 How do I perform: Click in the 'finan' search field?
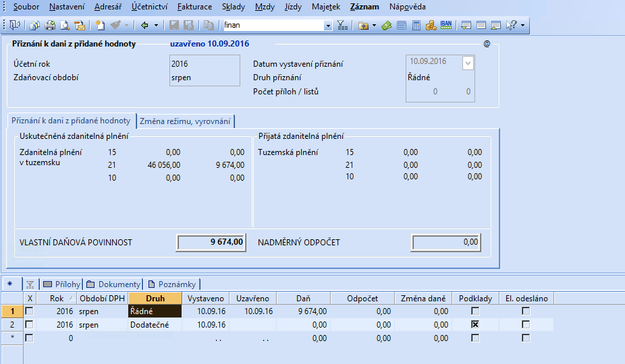point(273,25)
